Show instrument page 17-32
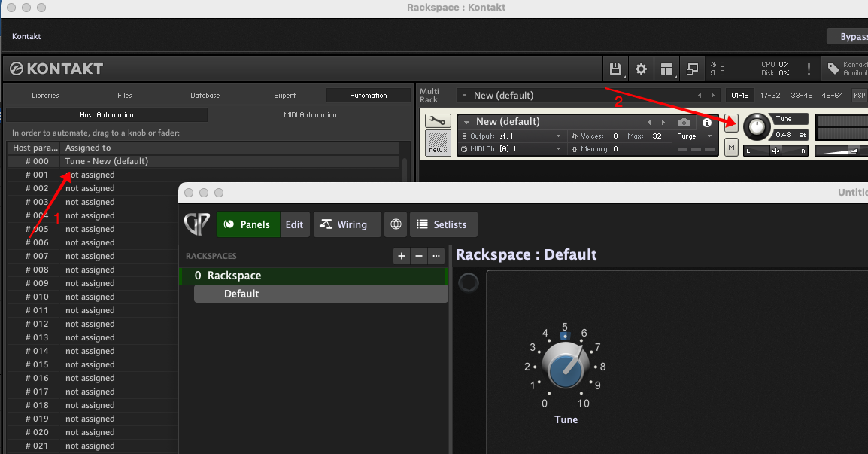868x454 pixels. tap(770, 96)
